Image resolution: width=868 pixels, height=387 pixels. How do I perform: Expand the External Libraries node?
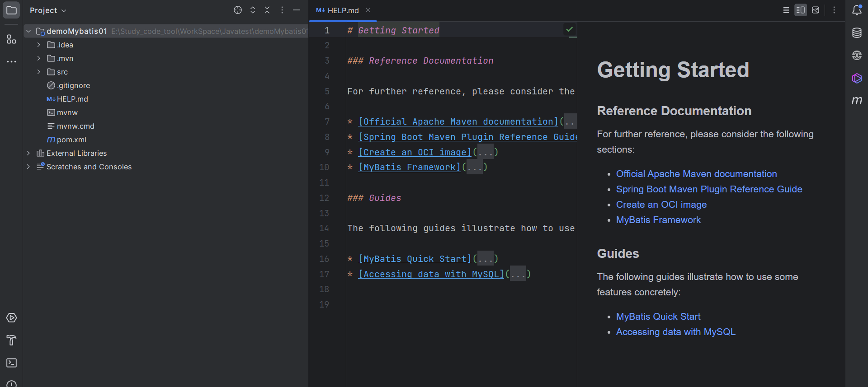[28, 153]
